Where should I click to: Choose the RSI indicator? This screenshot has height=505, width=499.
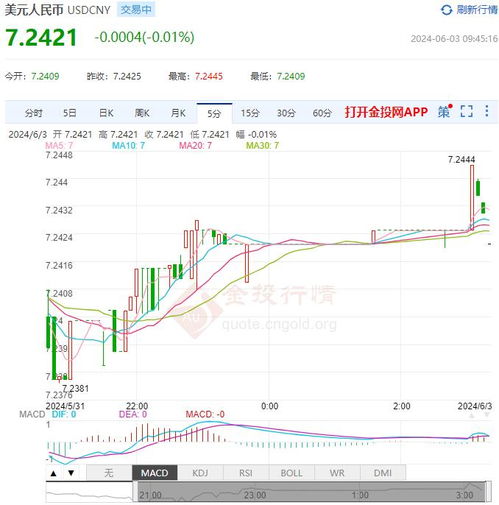coord(246,473)
